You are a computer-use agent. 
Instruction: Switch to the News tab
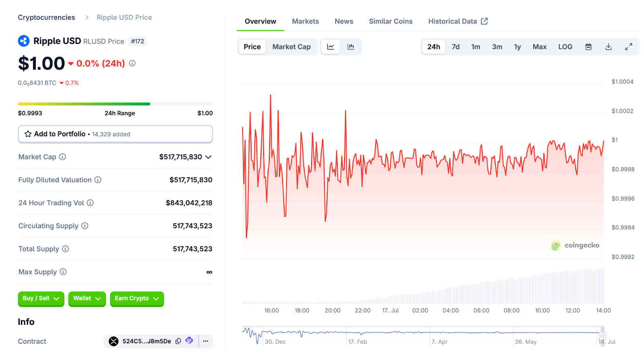point(344,21)
